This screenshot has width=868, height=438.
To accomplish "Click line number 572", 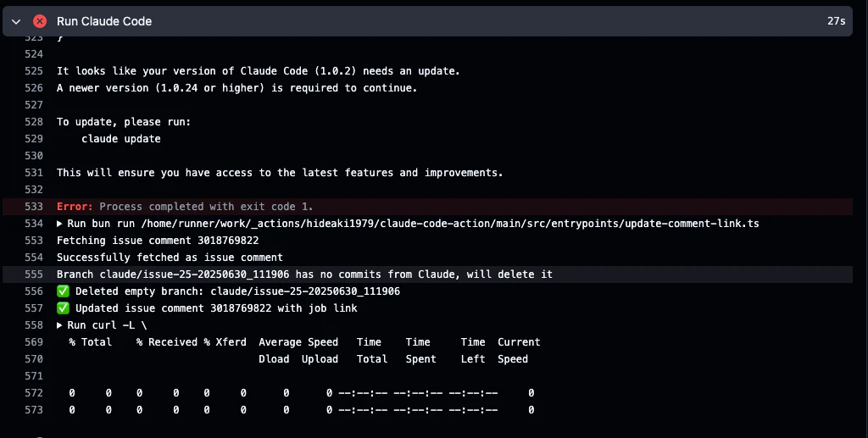I will (34, 392).
